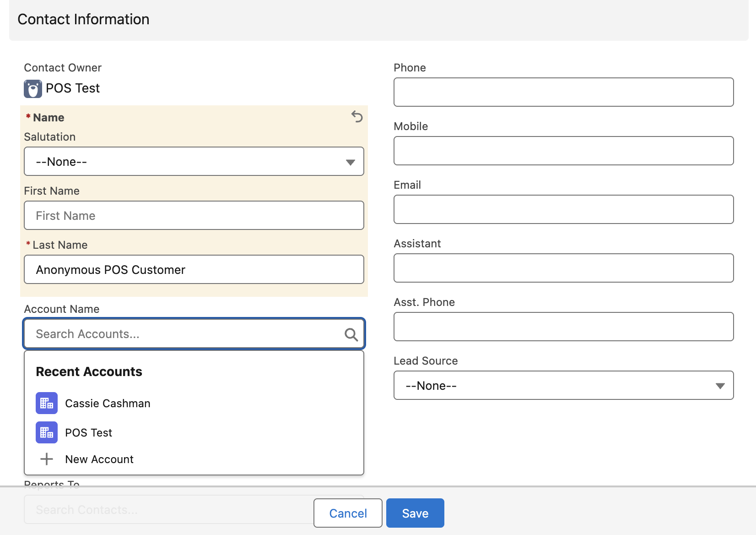The height and width of the screenshot is (535, 756).
Task: Click the search magnifier in Account Name
Action: tap(351, 334)
